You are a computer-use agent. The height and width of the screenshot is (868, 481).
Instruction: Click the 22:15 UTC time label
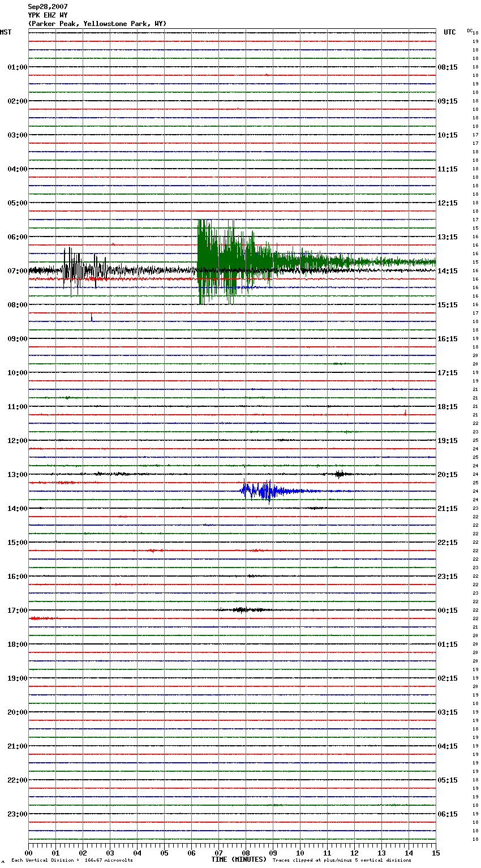[448, 543]
